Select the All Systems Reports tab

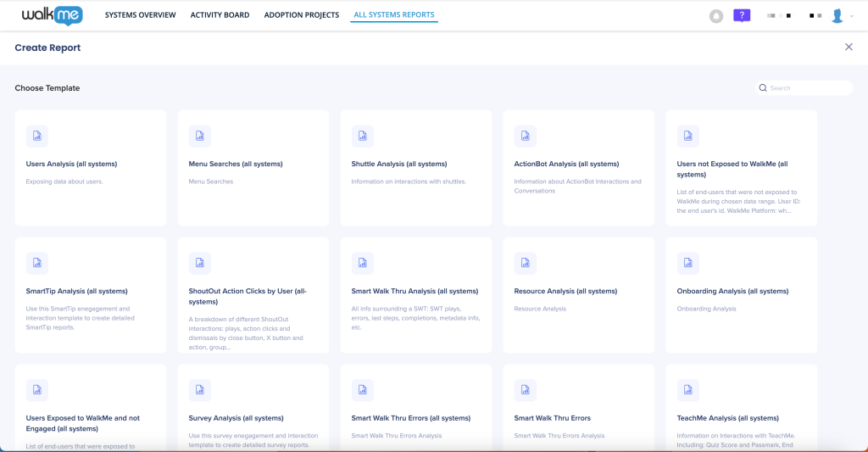(394, 15)
